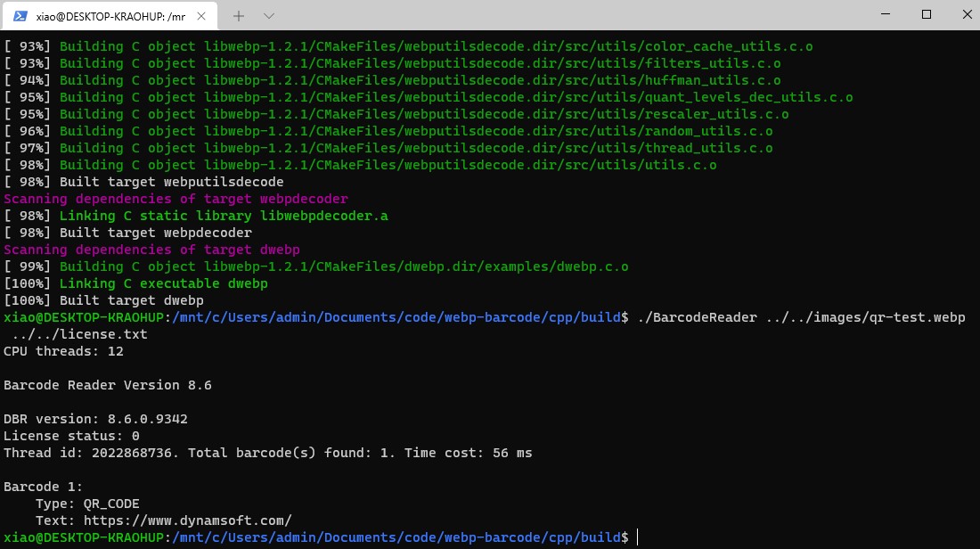
Task: Click the 'License status: 0' line
Action: pos(71,436)
